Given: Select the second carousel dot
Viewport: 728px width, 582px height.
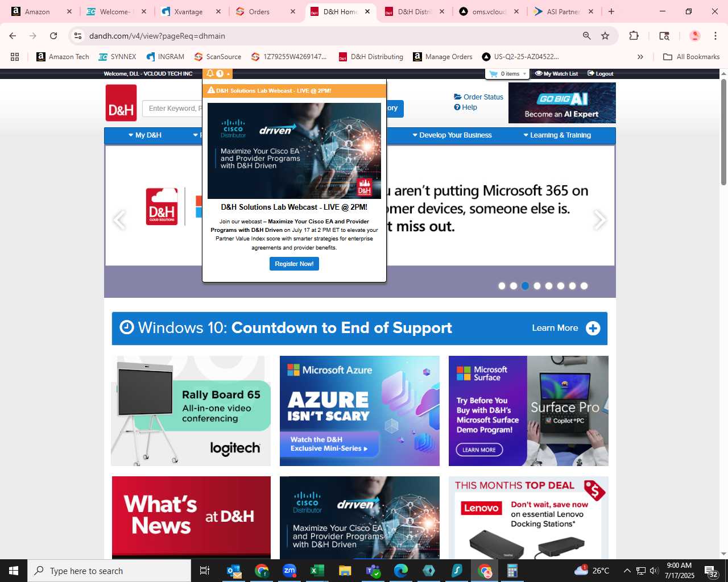Looking at the screenshot, I should [x=514, y=286].
